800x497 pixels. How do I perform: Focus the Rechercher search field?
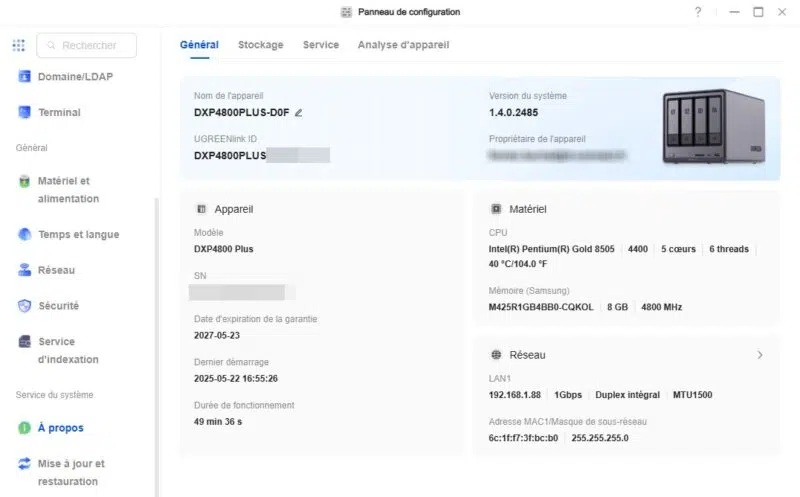click(x=87, y=45)
